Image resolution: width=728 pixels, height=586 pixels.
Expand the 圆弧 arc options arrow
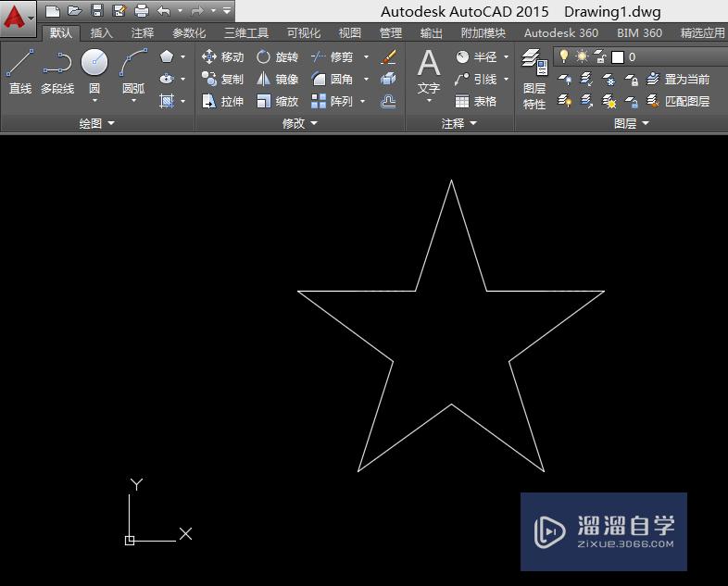(x=133, y=100)
